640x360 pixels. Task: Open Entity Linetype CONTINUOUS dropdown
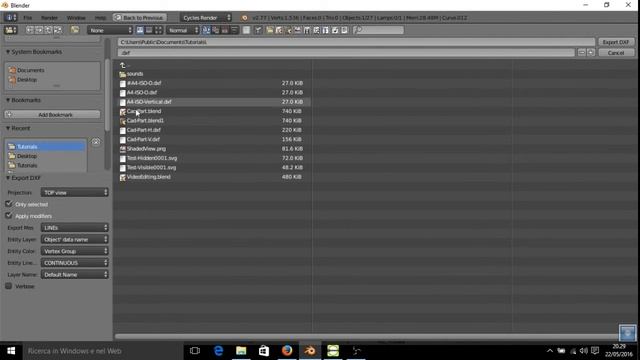[x=74, y=263]
